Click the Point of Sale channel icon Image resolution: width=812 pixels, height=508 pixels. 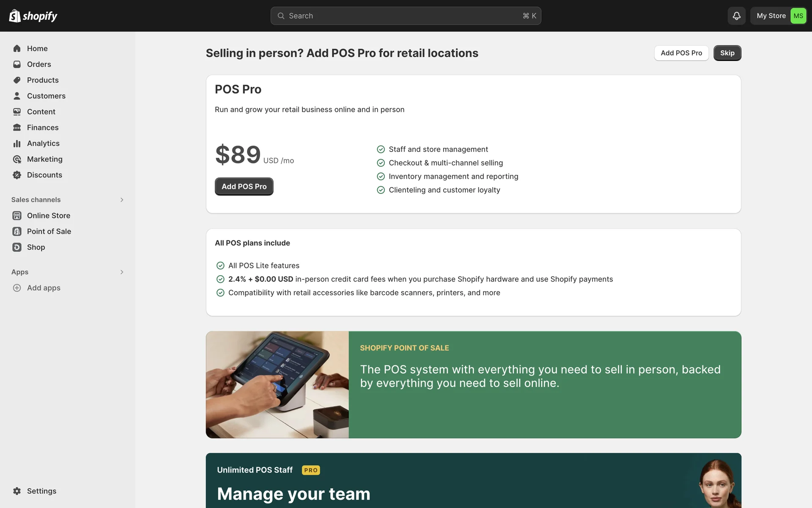17,232
